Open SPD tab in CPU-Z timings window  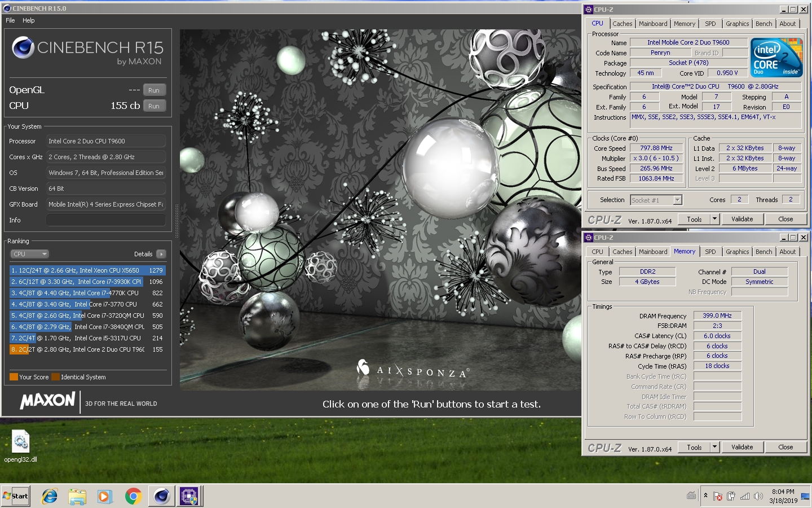pos(710,252)
